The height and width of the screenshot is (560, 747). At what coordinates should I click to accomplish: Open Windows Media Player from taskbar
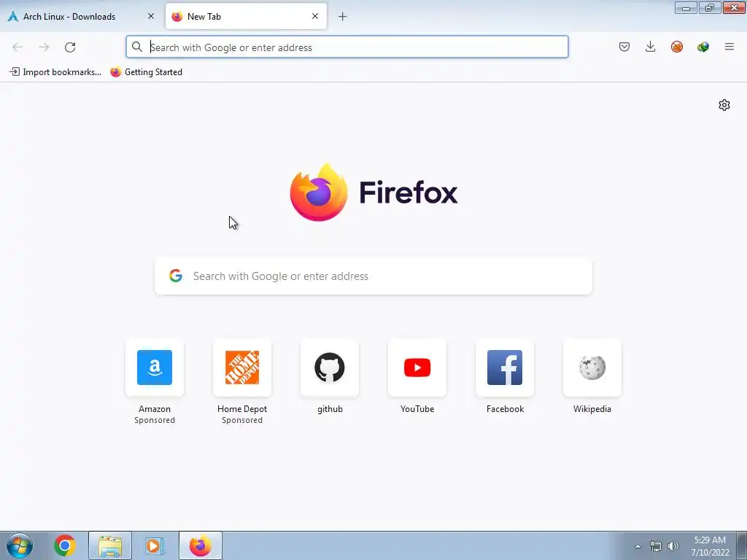(155, 545)
